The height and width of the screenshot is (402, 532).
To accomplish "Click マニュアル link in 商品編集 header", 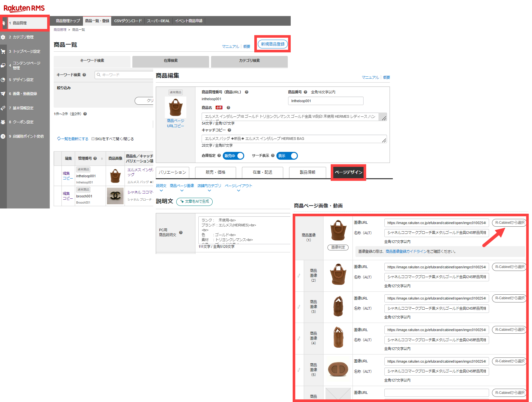I will click(x=370, y=77).
